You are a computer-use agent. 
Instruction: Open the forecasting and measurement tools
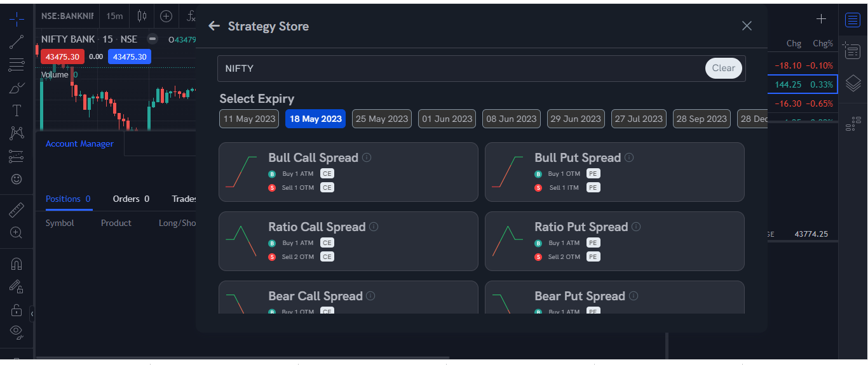tap(17, 156)
